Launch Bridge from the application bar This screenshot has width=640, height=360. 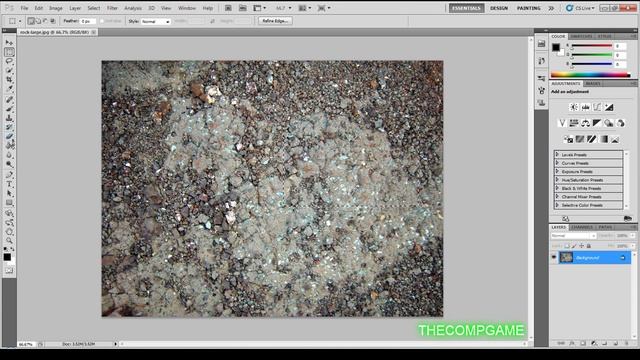tap(228, 8)
